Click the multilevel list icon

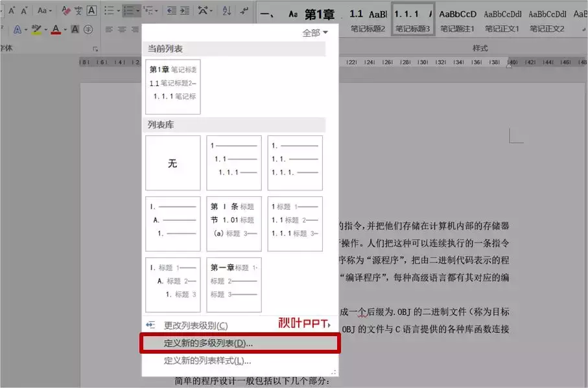[x=148, y=10]
